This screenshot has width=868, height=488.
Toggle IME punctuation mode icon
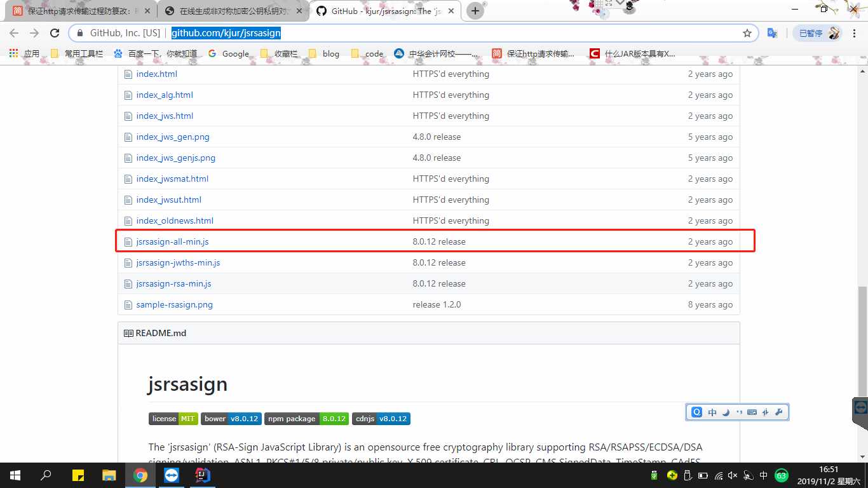(739, 412)
